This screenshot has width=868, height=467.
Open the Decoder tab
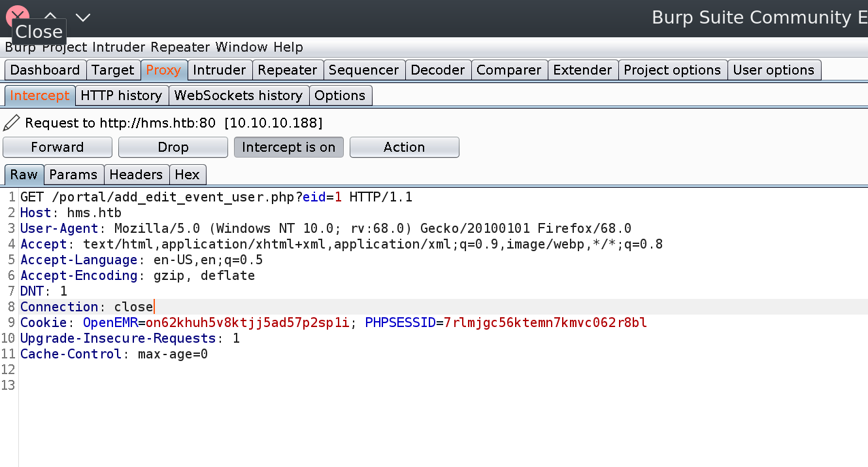[437, 70]
